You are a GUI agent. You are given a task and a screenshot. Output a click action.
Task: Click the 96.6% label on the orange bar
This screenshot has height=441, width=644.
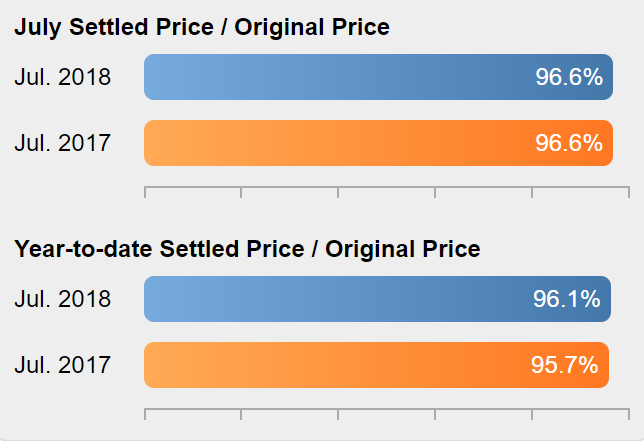[569, 143]
